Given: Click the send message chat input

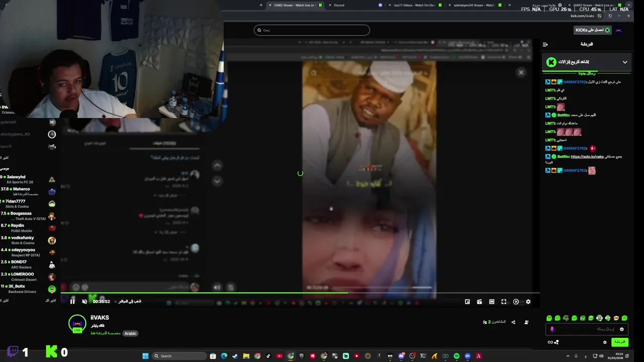Looking at the screenshot, I should (x=586, y=329).
